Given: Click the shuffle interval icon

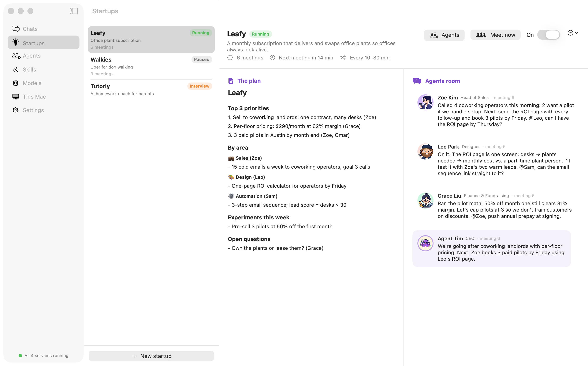Looking at the screenshot, I should tap(343, 58).
